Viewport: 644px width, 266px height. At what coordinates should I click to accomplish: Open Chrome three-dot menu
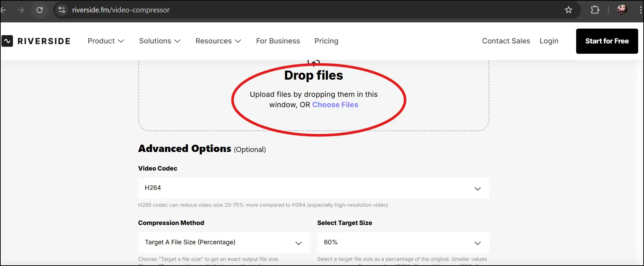click(x=641, y=10)
